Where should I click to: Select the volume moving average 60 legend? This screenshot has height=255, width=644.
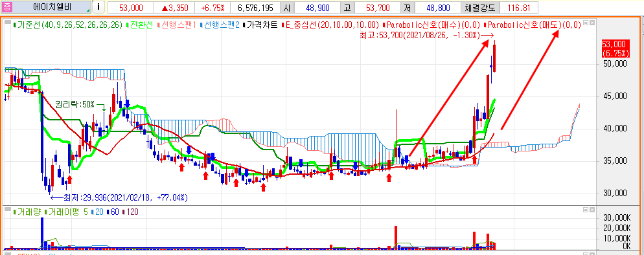113,212
